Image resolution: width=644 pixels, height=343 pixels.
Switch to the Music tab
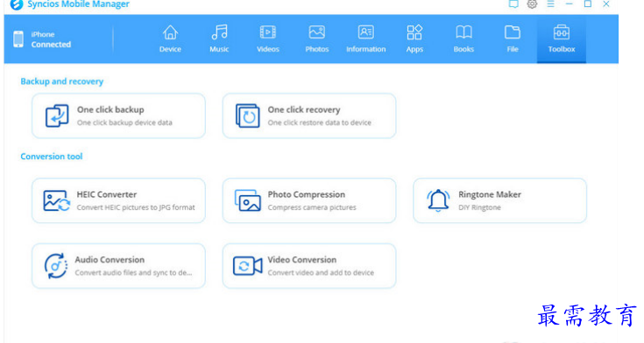point(219,38)
